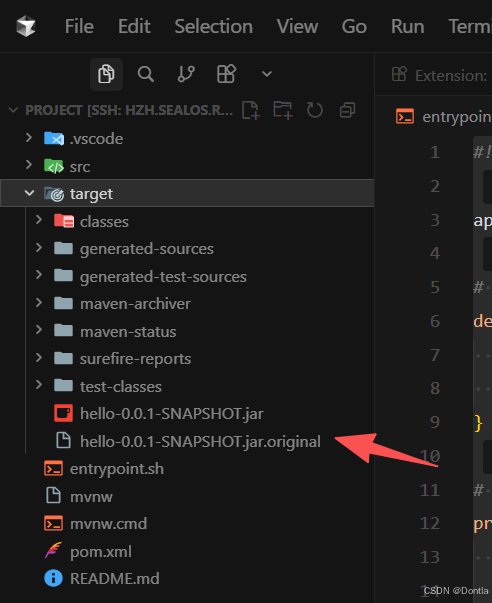Image resolution: width=492 pixels, height=603 pixels.
Task: Select the .vscode folder icon
Action: (54, 138)
